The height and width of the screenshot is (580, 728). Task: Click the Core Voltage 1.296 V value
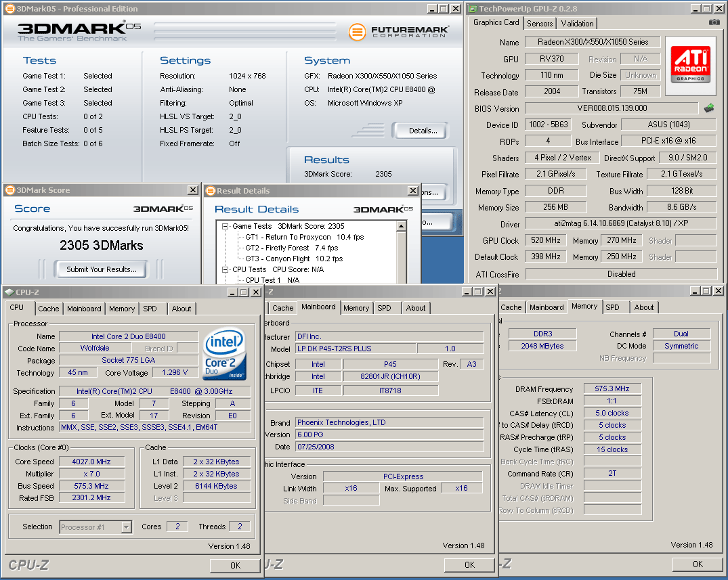click(175, 372)
